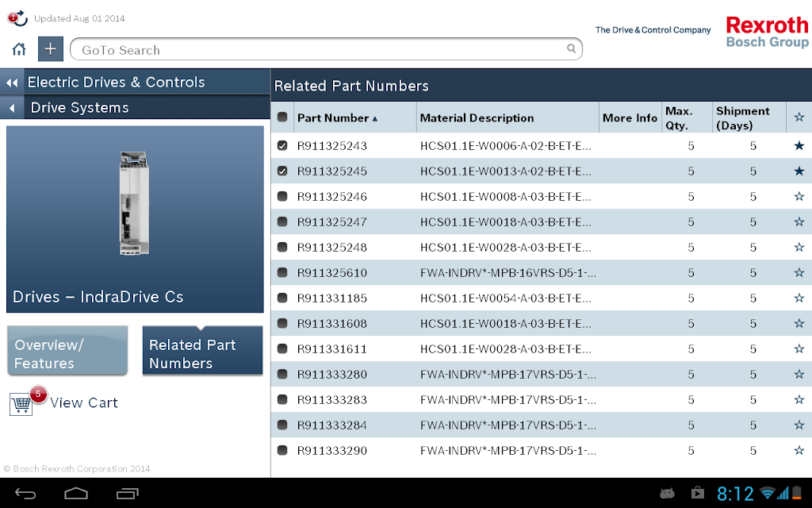Click the View Cart link
This screenshot has height=508, width=812.
(84, 402)
